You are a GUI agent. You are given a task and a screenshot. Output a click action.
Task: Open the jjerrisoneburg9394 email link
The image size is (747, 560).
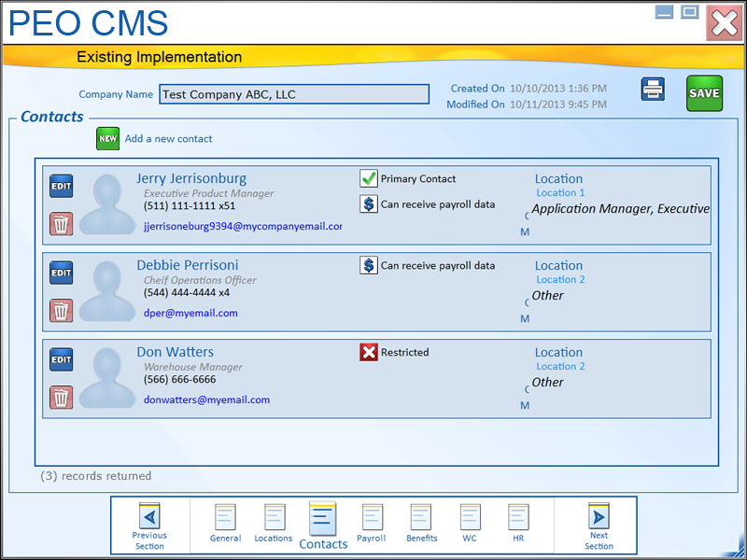click(243, 227)
